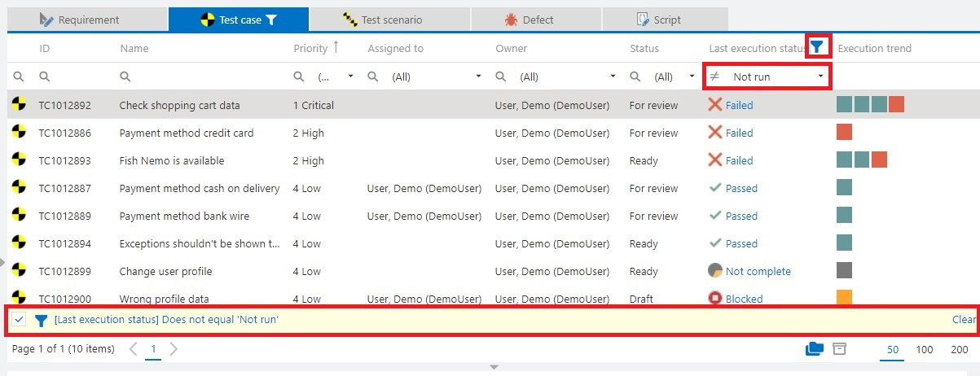
Task: Click the Blocked status icon for TC1012900
Action: 715,298
